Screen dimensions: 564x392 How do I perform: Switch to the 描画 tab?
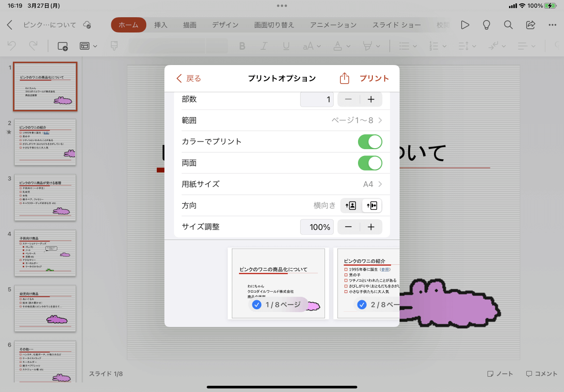point(190,25)
